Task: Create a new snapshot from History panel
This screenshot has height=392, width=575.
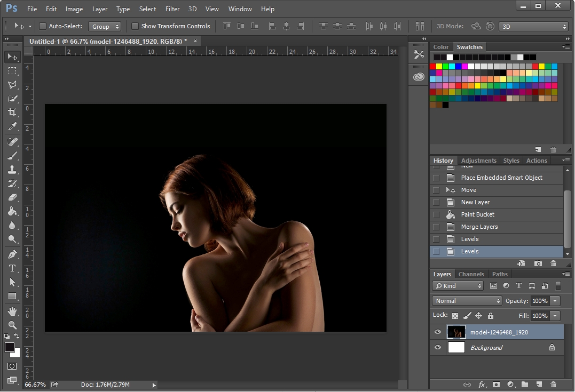Action: tap(538, 263)
